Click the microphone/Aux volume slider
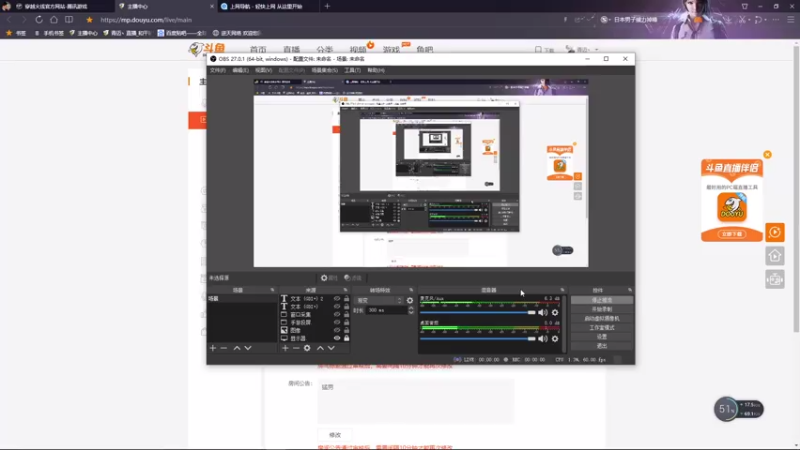 [x=478, y=312]
